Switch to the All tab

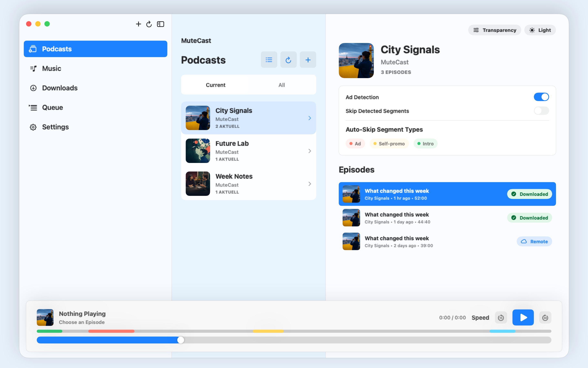point(282,85)
